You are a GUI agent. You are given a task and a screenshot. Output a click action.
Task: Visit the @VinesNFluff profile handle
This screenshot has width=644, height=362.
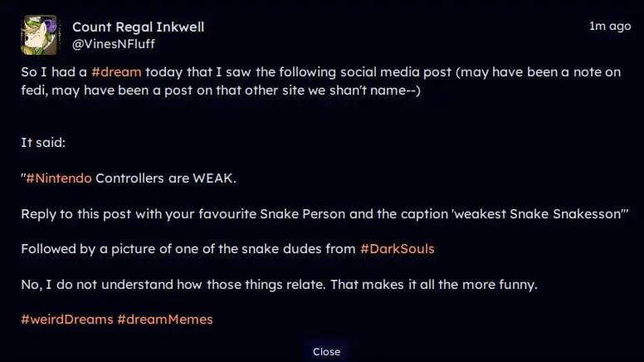(x=114, y=44)
